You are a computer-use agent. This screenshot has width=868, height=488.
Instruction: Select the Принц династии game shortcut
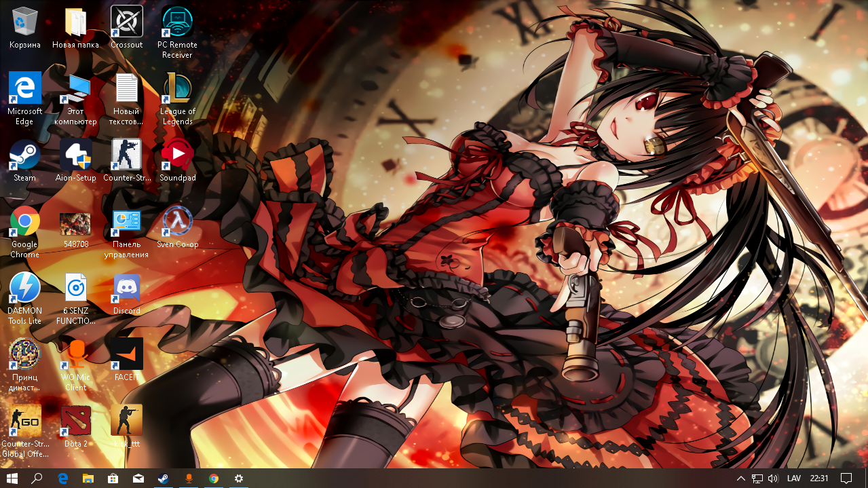click(x=25, y=364)
